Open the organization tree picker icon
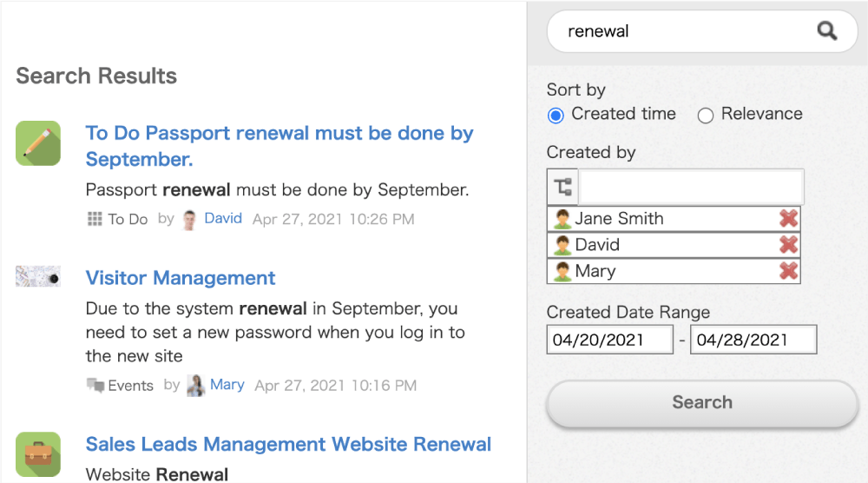Viewport: 868px width, 483px height. pos(562,187)
